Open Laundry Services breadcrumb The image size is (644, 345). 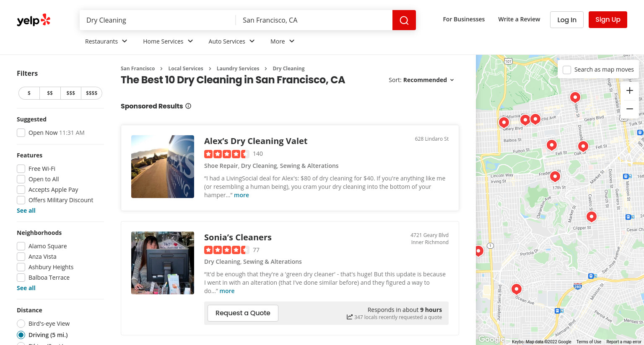238,69
